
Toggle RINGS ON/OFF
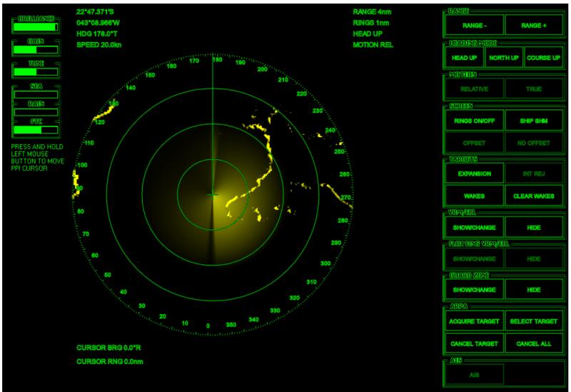pos(474,121)
